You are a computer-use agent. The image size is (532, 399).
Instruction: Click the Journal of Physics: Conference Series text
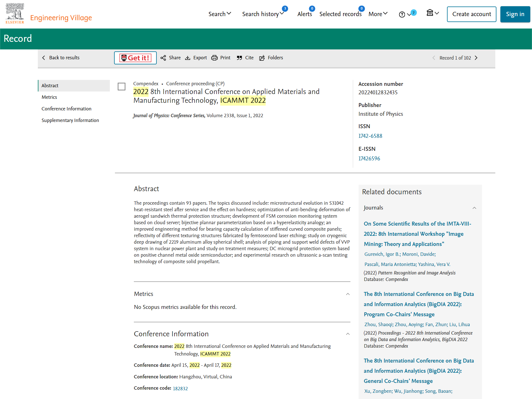pos(169,115)
